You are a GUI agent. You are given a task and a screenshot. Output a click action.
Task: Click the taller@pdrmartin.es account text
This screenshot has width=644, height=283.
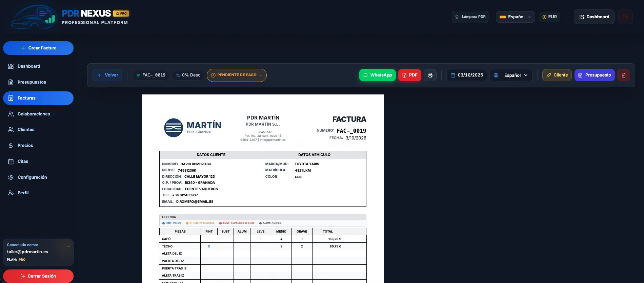click(27, 252)
